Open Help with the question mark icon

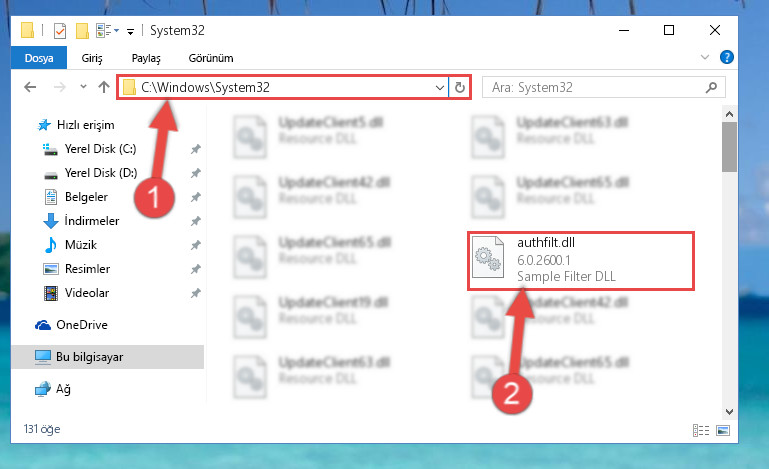[726, 57]
